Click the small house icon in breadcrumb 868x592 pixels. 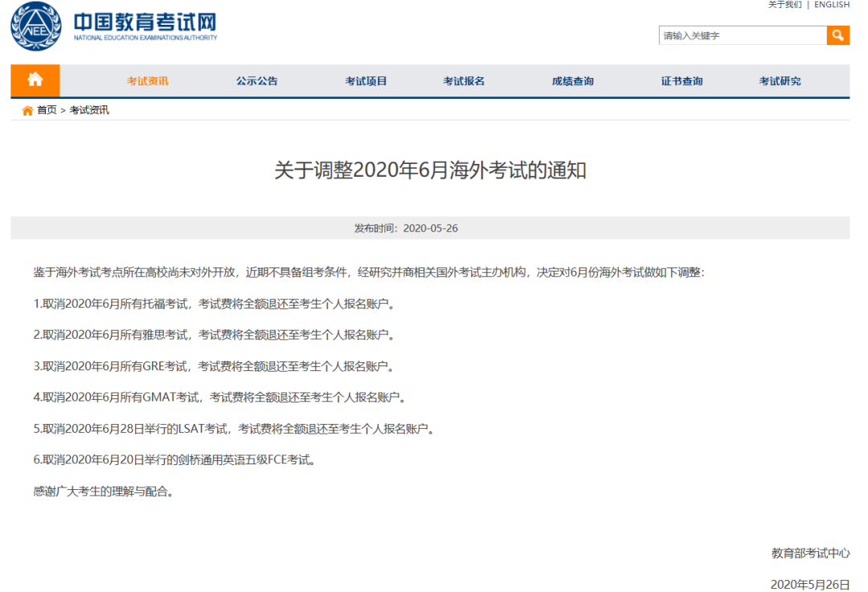tap(27, 111)
